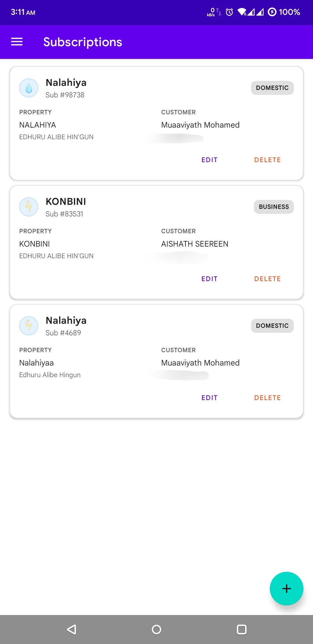Tap the BUSINESS tag on the KONBINI card

(274, 207)
